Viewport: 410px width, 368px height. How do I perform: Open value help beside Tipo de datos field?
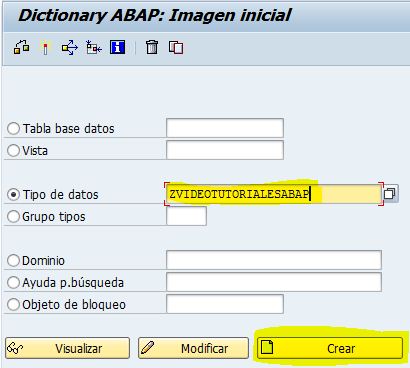390,194
